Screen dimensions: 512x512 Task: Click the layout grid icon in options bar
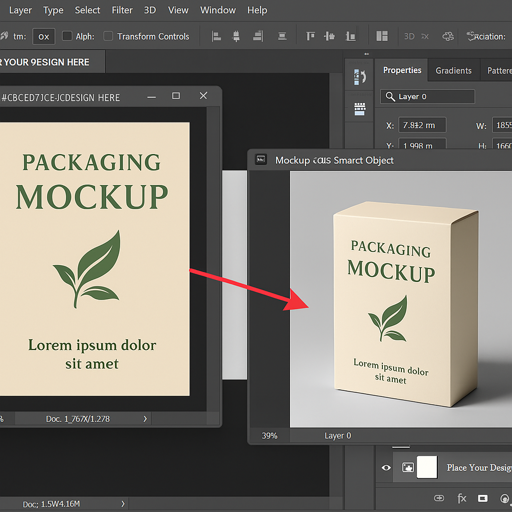382,36
